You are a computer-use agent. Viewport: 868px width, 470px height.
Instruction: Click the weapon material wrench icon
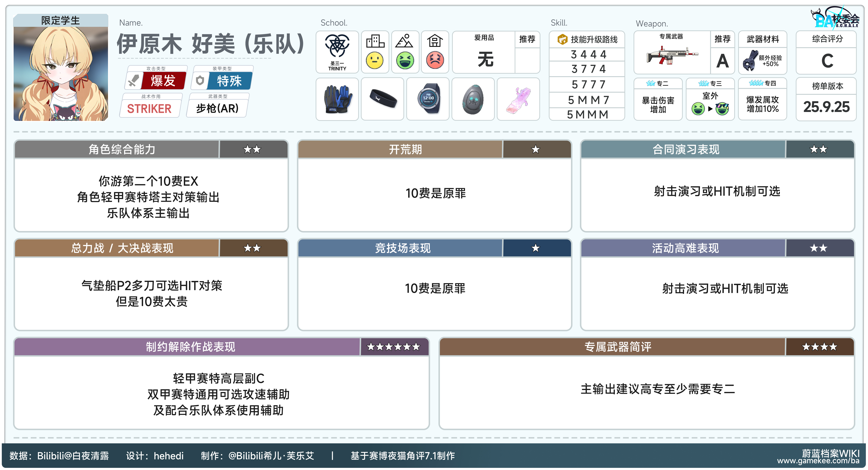coord(751,61)
